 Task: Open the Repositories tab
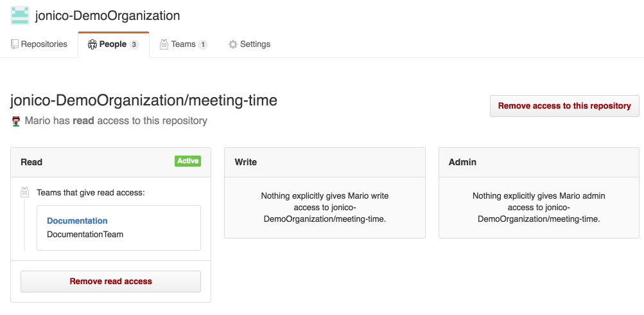pyautogui.click(x=39, y=44)
